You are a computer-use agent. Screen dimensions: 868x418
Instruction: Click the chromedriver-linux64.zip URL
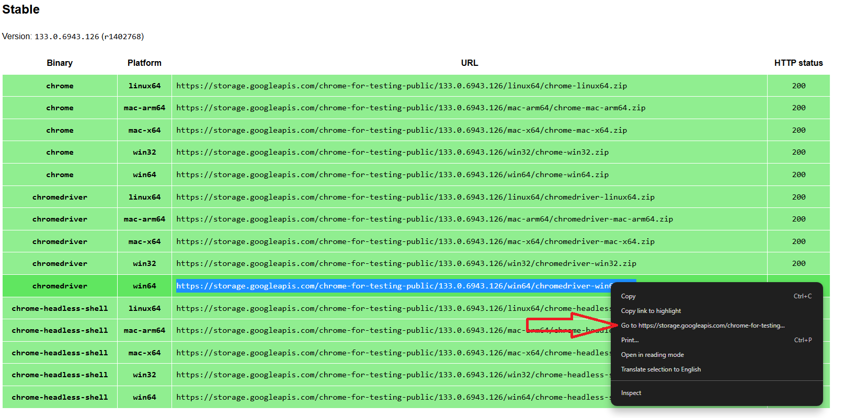[x=415, y=197]
